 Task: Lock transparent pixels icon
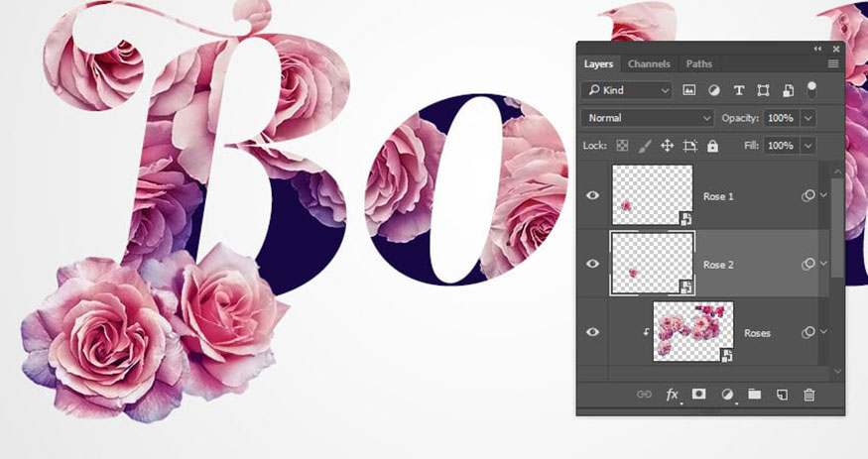coord(623,146)
